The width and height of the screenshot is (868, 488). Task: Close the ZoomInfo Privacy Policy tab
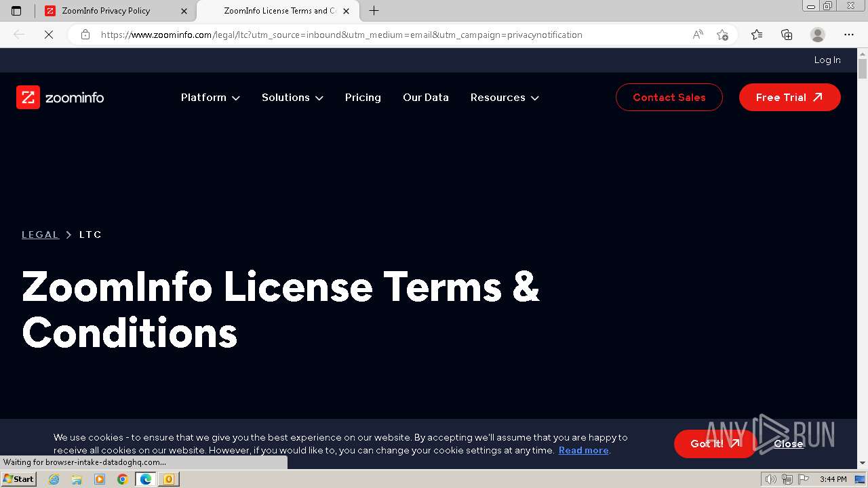[x=184, y=11]
